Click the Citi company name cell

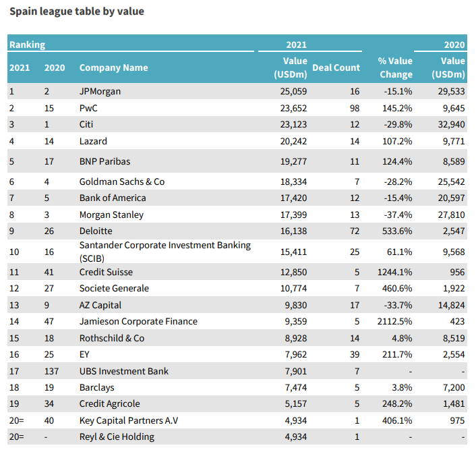[x=86, y=124]
